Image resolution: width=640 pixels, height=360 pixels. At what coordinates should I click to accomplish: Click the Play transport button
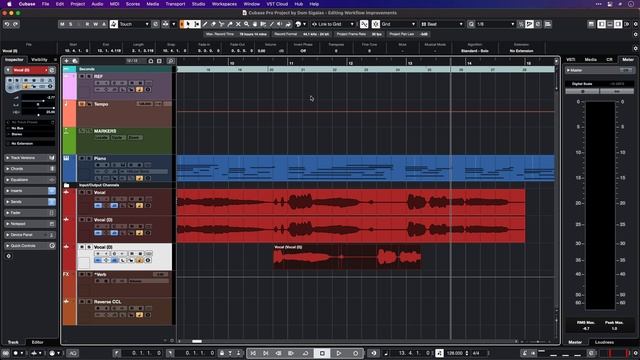(x=339, y=353)
